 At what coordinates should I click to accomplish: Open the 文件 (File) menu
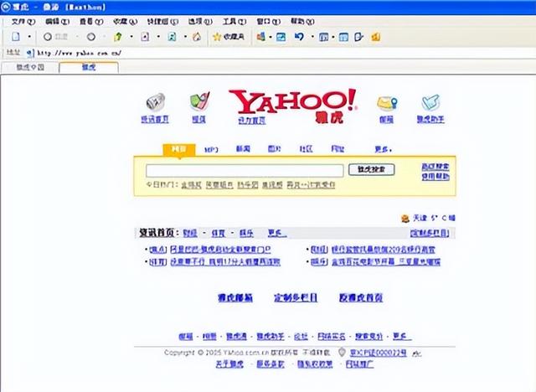[x=18, y=20]
